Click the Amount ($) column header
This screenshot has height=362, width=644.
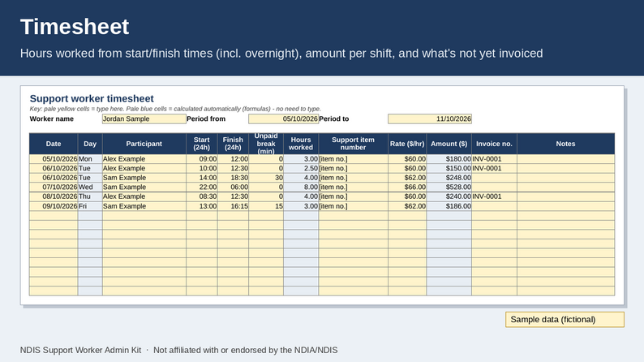click(x=449, y=144)
